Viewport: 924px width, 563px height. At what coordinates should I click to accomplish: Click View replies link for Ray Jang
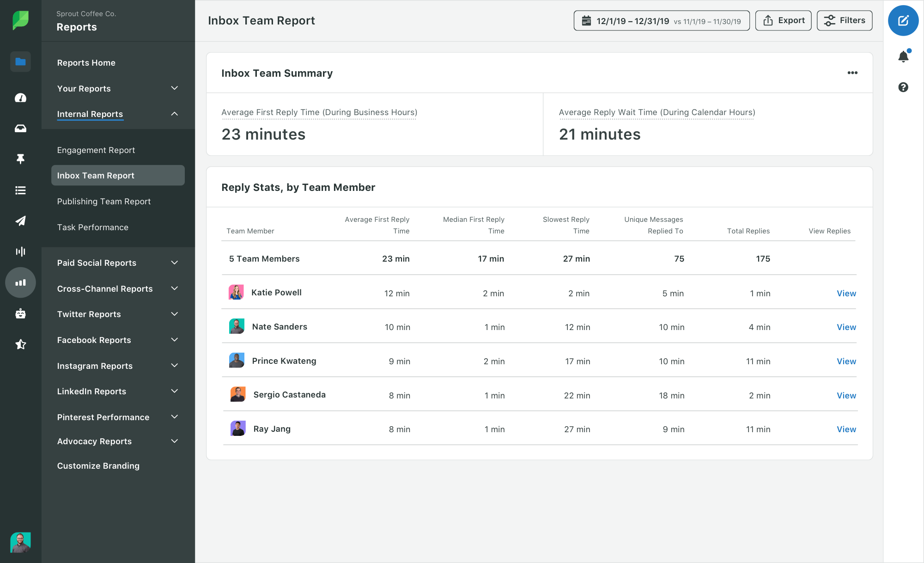pos(846,428)
